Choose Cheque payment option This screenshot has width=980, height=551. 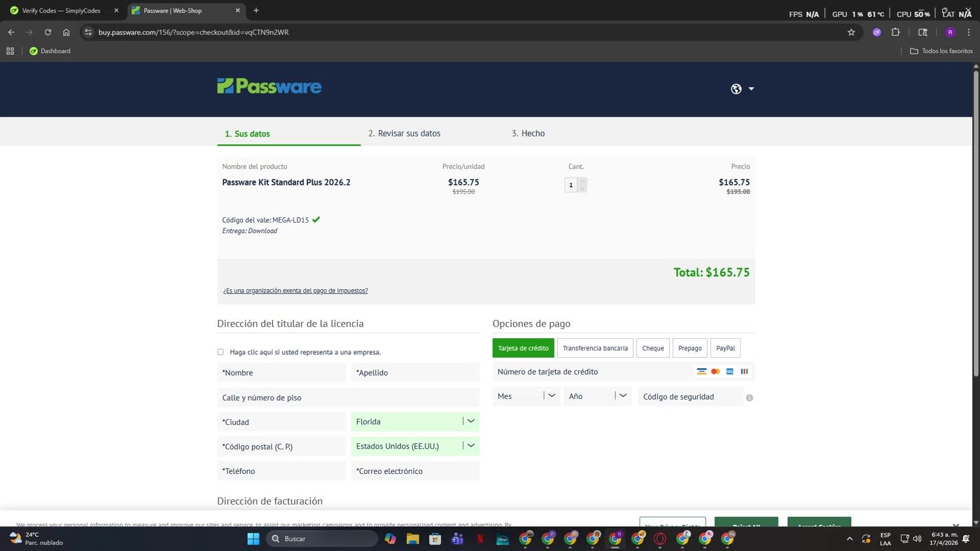653,348
